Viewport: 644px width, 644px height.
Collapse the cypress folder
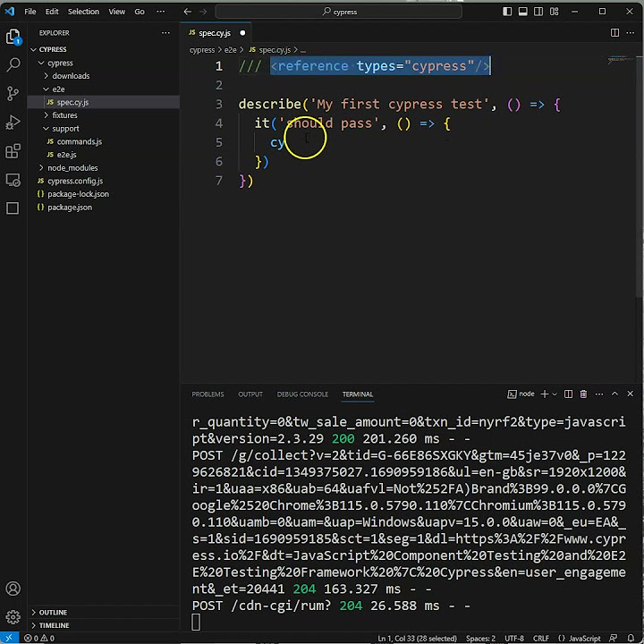click(41, 63)
